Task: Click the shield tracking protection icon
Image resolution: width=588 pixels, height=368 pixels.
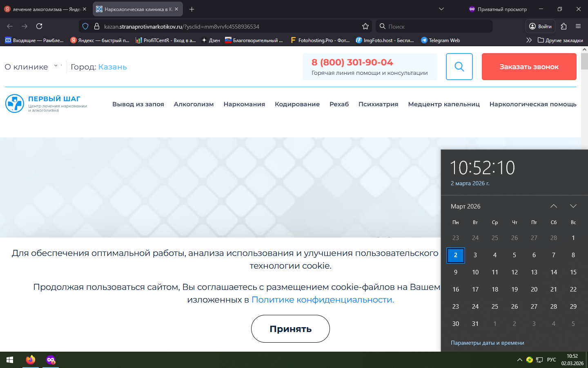Action: [x=85, y=26]
